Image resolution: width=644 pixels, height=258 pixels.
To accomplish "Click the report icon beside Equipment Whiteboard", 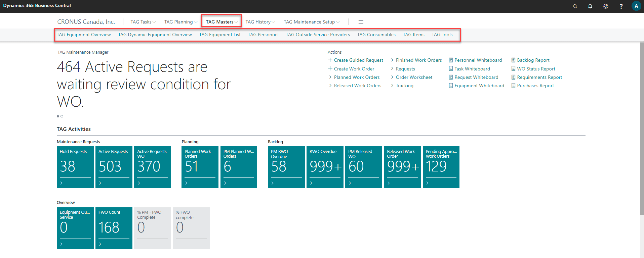I will tap(451, 86).
